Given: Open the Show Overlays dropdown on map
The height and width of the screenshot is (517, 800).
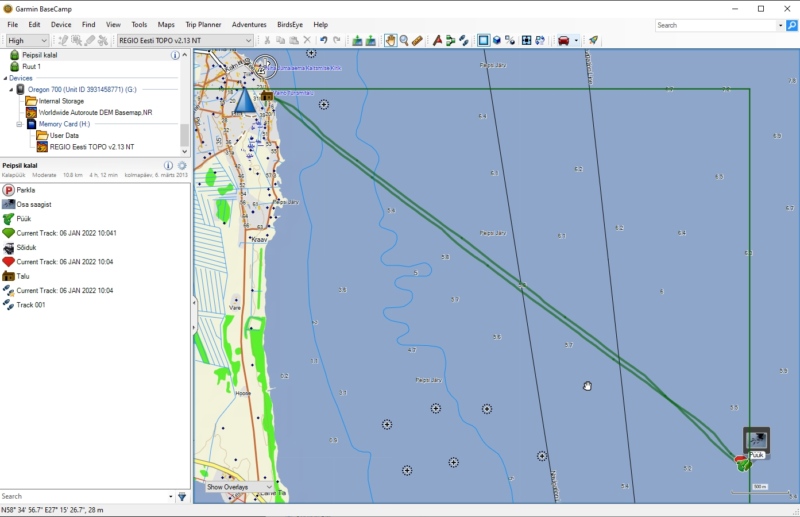Looking at the screenshot, I should 240,487.
